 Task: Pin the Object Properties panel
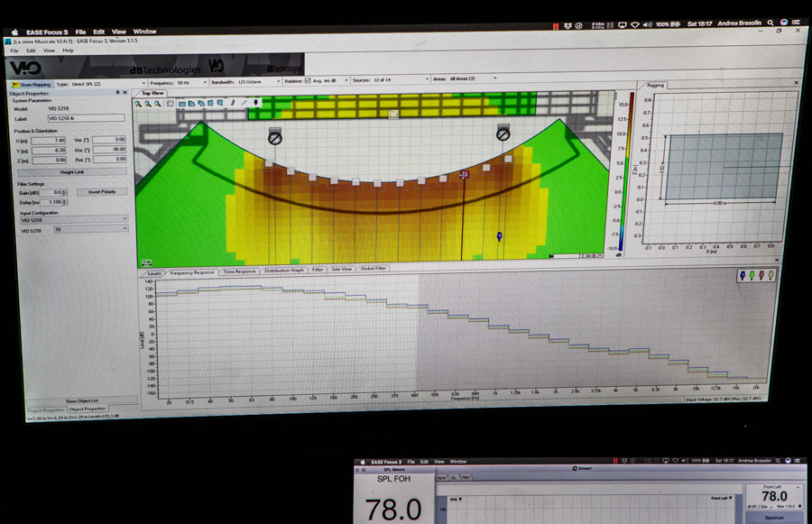click(x=117, y=92)
